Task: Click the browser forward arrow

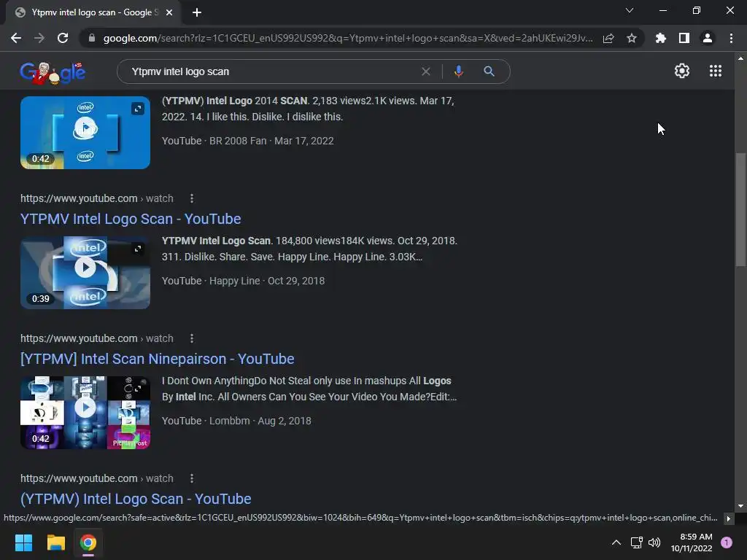Action: (39, 38)
